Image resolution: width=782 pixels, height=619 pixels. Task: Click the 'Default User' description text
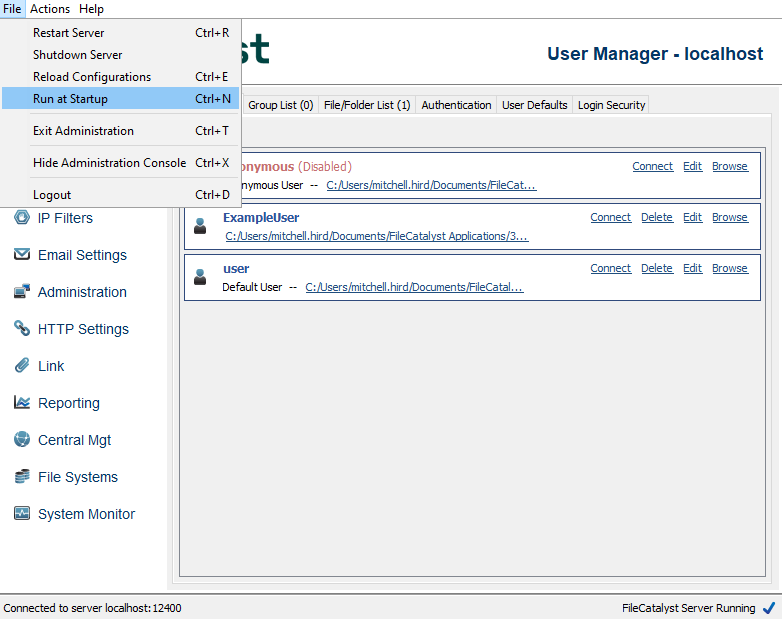click(x=252, y=287)
